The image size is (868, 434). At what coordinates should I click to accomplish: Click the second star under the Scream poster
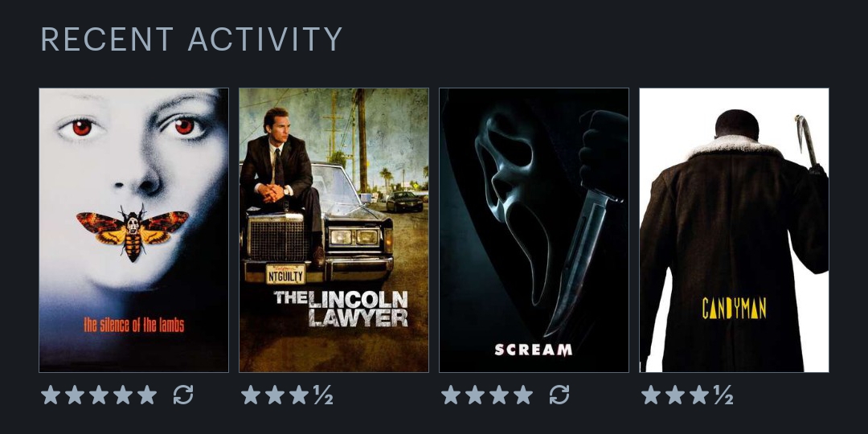pos(475,395)
